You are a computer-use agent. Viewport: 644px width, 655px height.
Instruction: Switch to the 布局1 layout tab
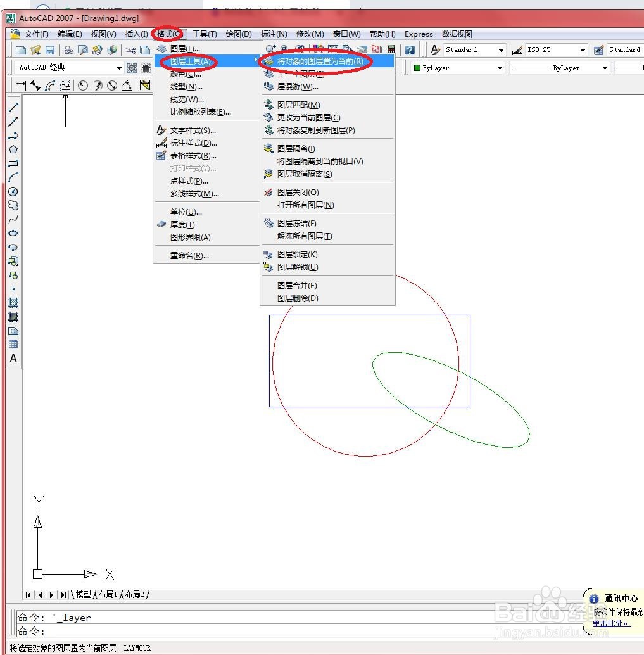point(108,594)
